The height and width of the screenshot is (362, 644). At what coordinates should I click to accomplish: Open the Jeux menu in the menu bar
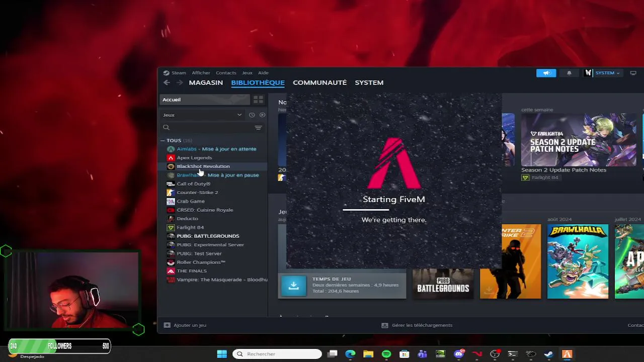click(247, 73)
